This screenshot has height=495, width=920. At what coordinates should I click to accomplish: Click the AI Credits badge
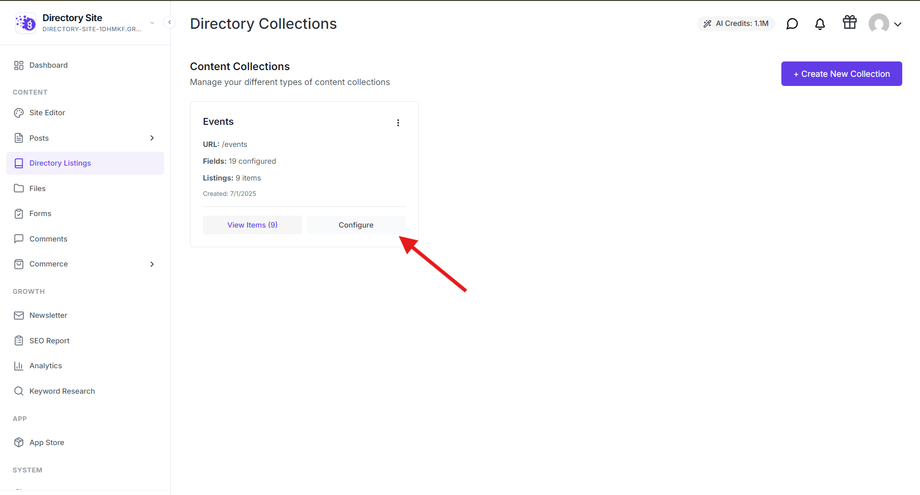[736, 23]
